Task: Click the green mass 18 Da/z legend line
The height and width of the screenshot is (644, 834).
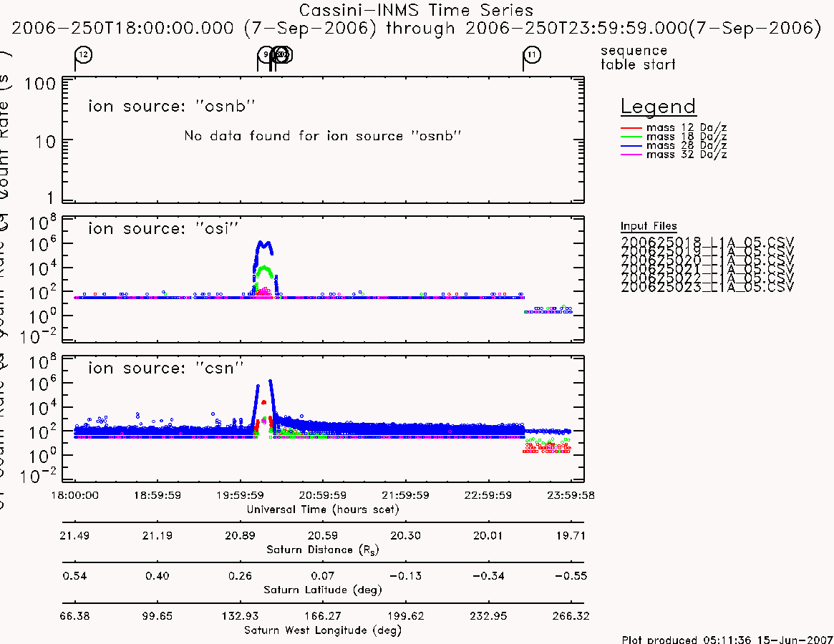Action: [x=631, y=137]
